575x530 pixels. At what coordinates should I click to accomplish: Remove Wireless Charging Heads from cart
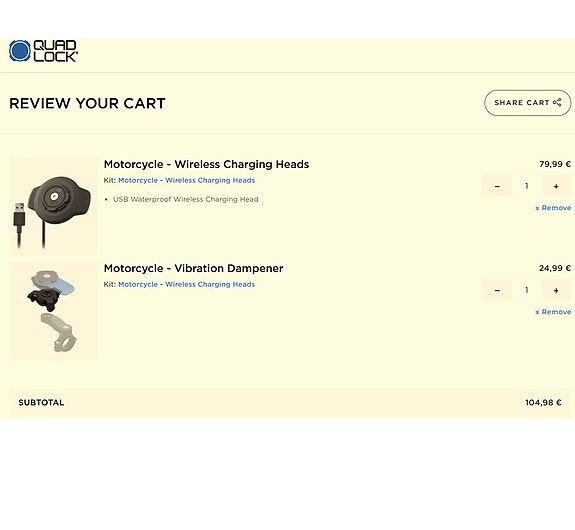553,208
